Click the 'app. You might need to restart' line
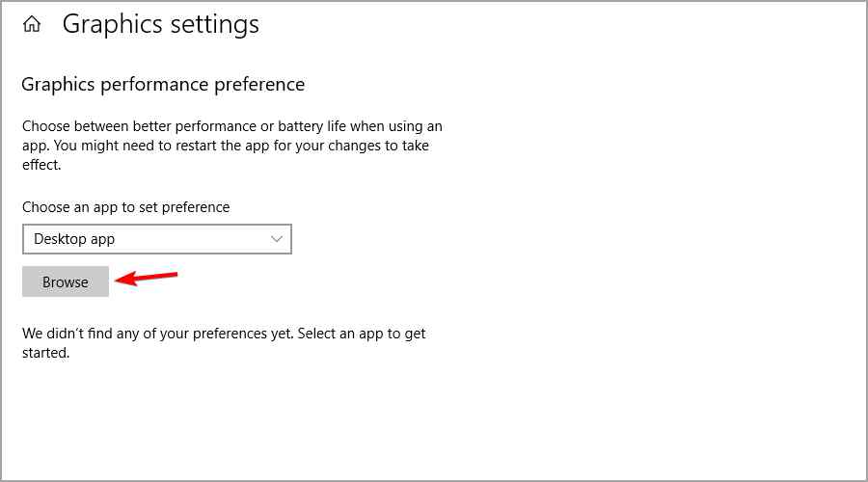868x482 pixels. [226, 146]
